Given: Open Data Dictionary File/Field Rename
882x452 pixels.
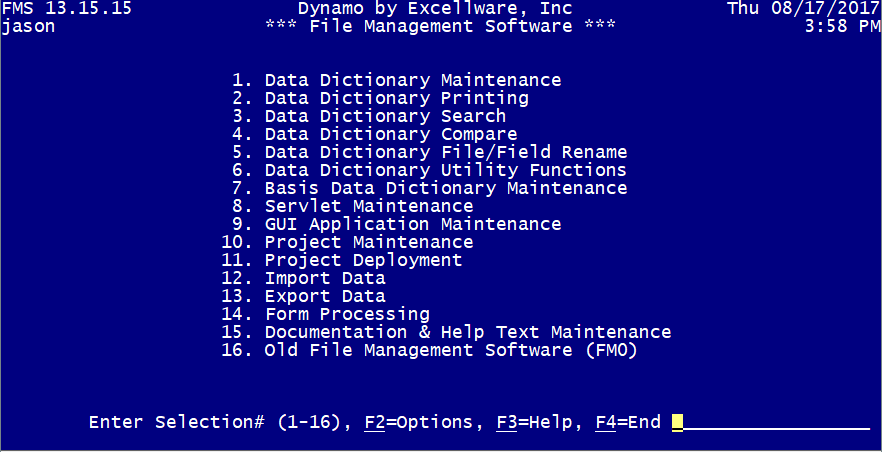Looking at the screenshot, I should pos(445,152).
